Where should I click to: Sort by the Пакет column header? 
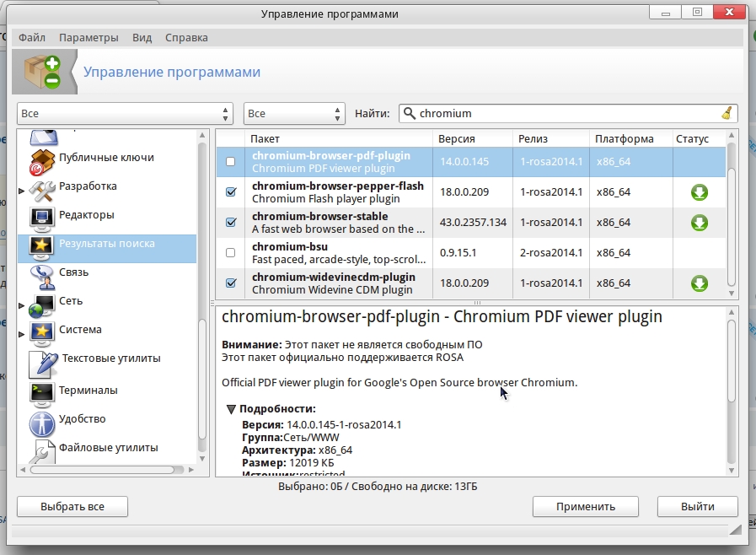[339, 139]
